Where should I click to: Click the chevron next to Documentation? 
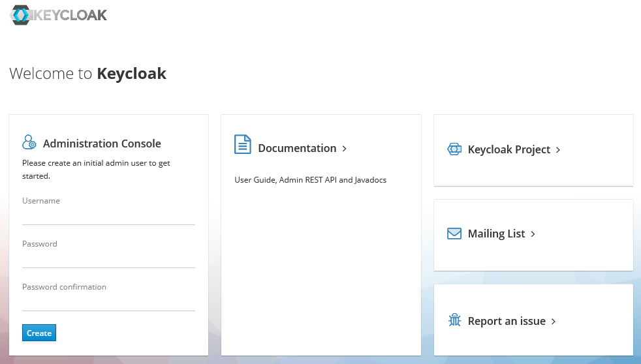[x=344, y=149]
